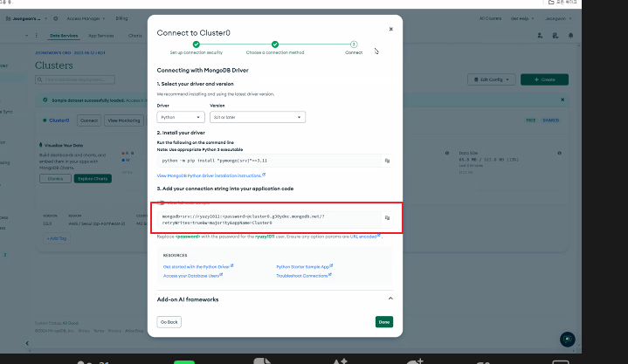Click the View Monitoring button
Screen dimensions: 628x364
(x=124, y=120)
